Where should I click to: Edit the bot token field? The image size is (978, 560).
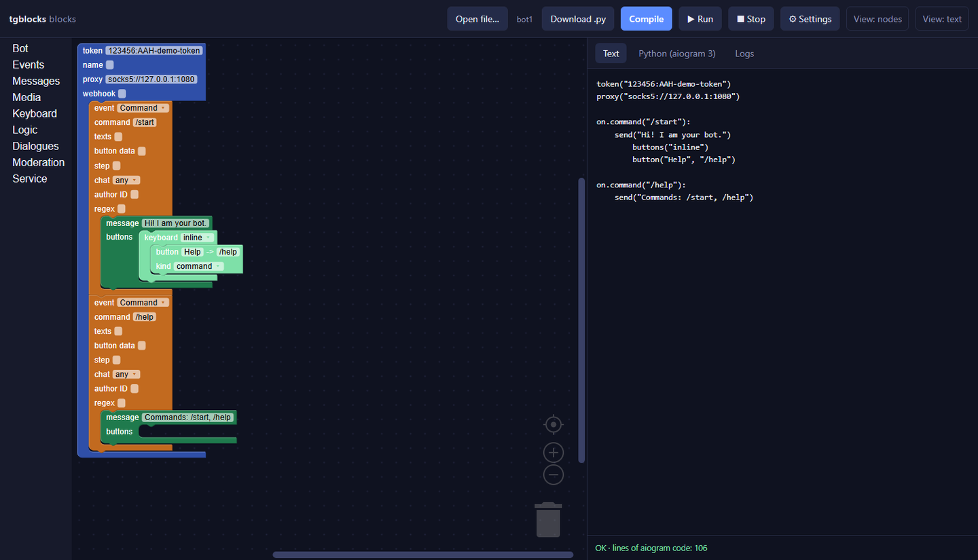pos(154,51)
